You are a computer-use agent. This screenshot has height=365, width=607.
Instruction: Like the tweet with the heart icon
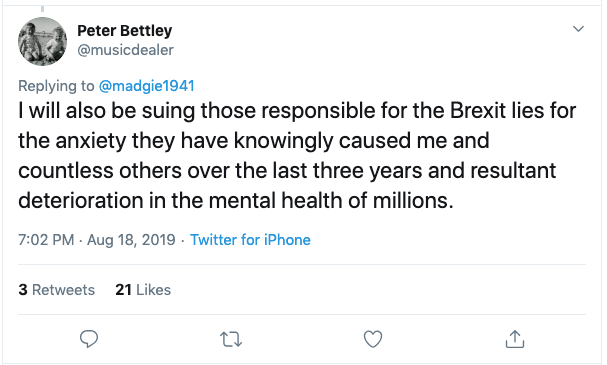(373, 339)
